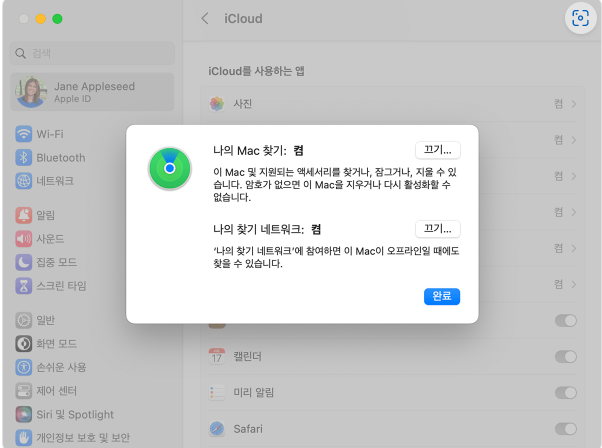Toggle the 미리 알림 iCloud switch
This screenshot has width=602, height=448.
pyautogui.click(x=566, y=393)
